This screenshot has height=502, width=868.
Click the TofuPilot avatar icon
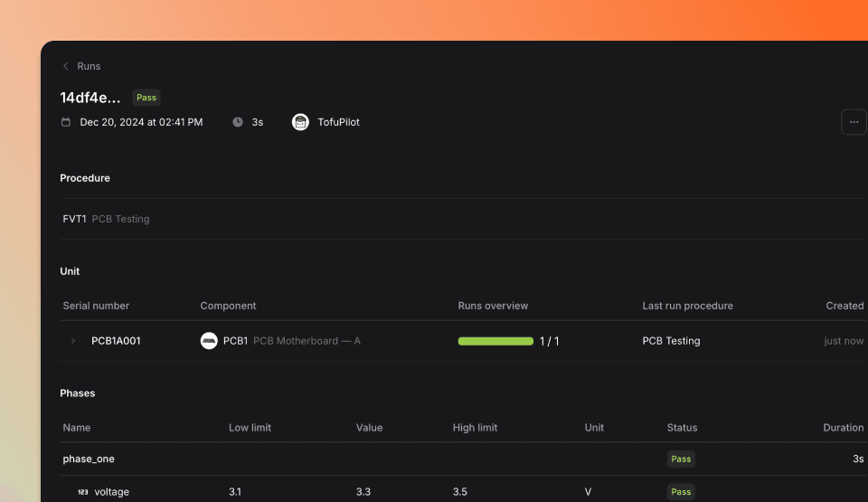pos(300,122)
